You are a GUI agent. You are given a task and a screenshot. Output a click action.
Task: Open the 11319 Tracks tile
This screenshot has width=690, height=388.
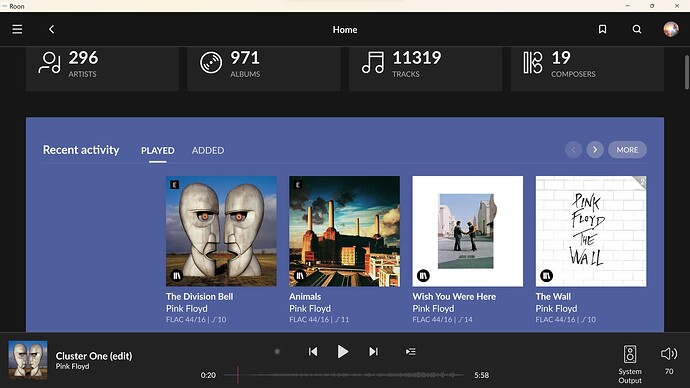click(x=426, y=68)
